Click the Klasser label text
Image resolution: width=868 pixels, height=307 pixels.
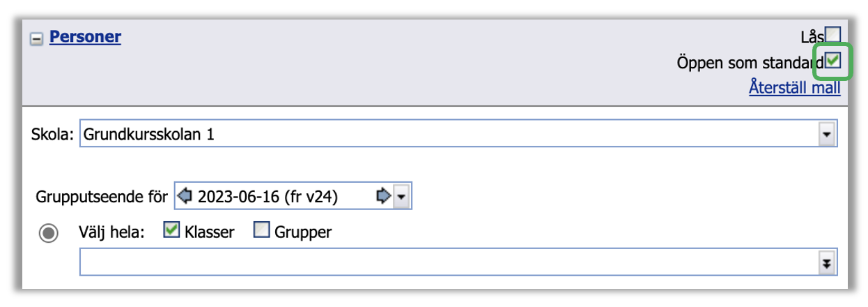[210, 232]
